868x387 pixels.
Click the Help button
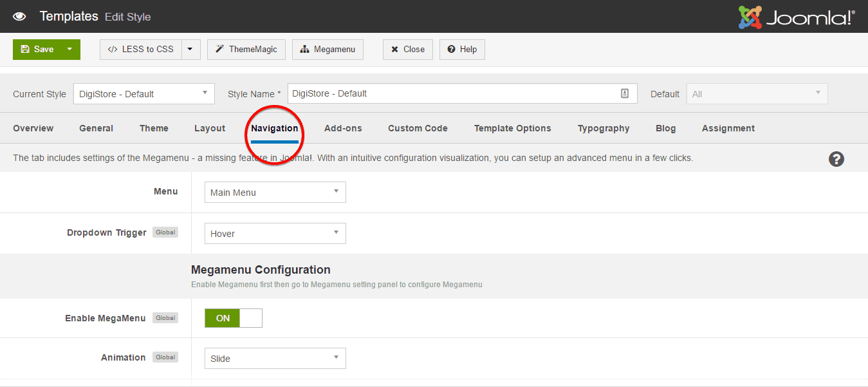pos(462,49)
